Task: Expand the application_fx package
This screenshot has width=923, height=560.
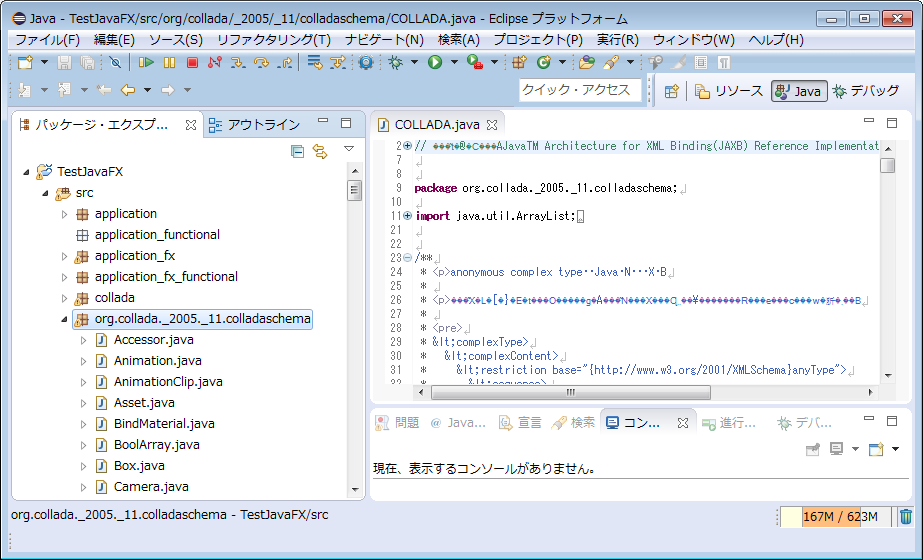Action: pos(64,256)
